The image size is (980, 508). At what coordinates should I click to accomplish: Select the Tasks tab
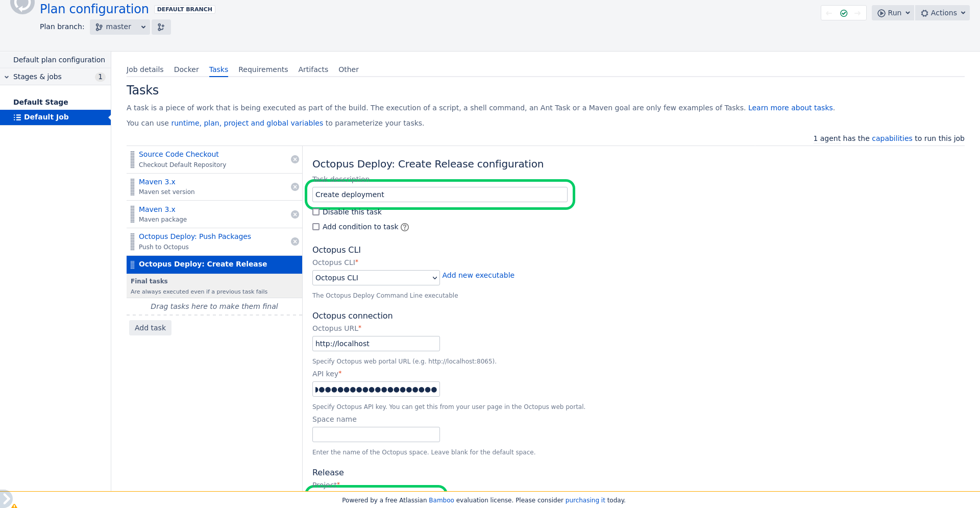pyautogui.click(x=218, y=69)
